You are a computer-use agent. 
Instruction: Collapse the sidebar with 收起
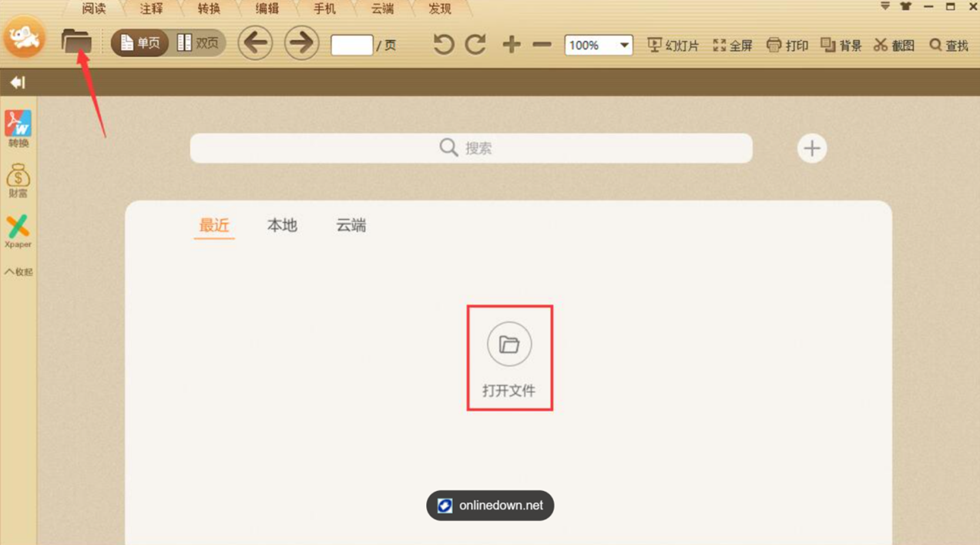pyautogui.click(x=18, y=271)
